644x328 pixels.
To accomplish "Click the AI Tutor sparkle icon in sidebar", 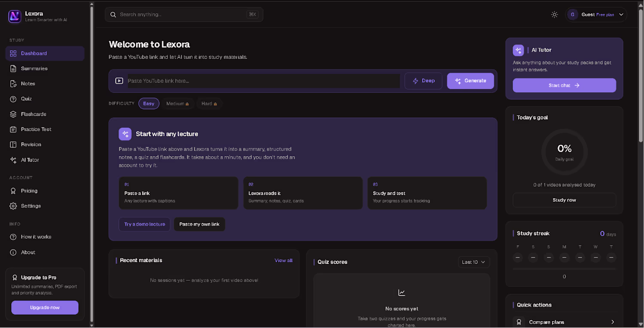I will pyautogui.click(x=13, y=160).
